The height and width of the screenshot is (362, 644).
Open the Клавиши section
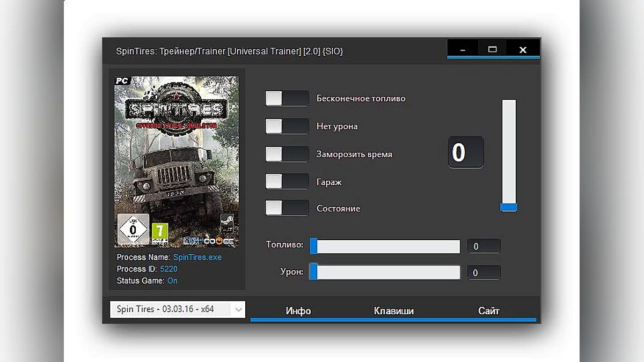pos(395,311)
